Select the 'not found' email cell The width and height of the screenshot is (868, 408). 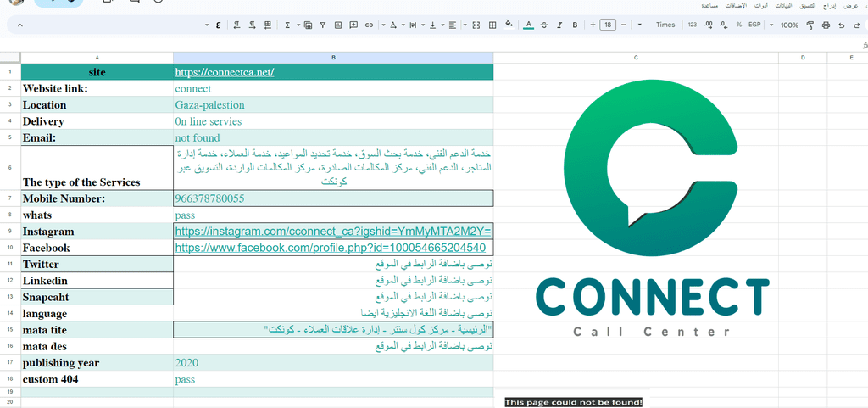333,138
